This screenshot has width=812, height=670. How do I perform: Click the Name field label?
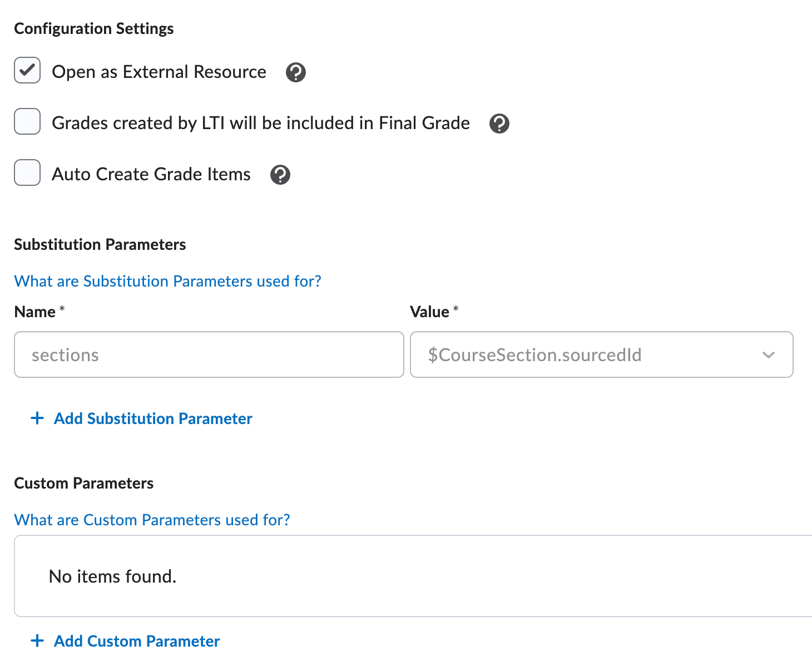pyautogui.click(x=34, y=312)
